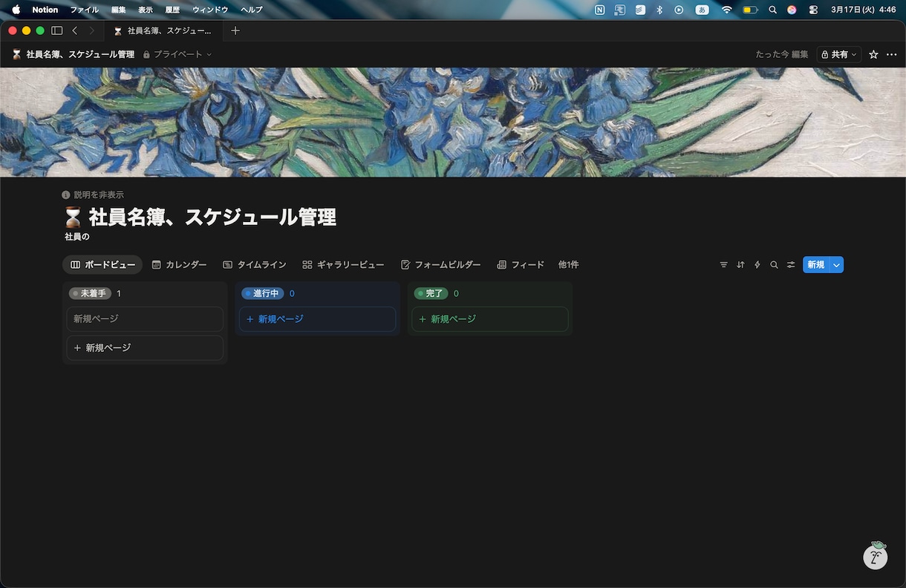Hide description via 説明を非表示
906x588 pixels.
tap(93, 195)
